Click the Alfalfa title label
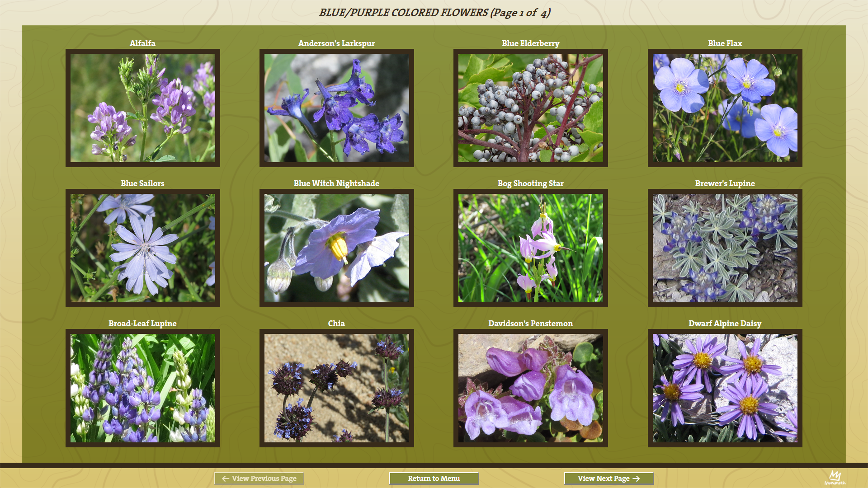This screenshot has height=488, width=868. click(142, 43)
